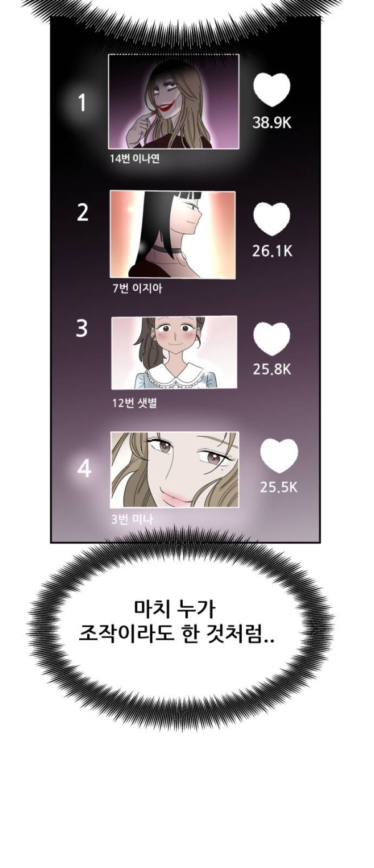Click the heart above 25.5K
374x868 pixels.
point(279,456)
